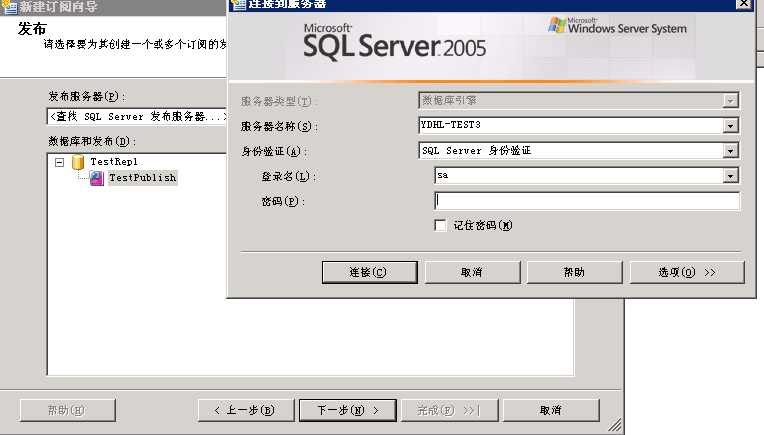Click the wizard window resize grip

coord(615,425)
